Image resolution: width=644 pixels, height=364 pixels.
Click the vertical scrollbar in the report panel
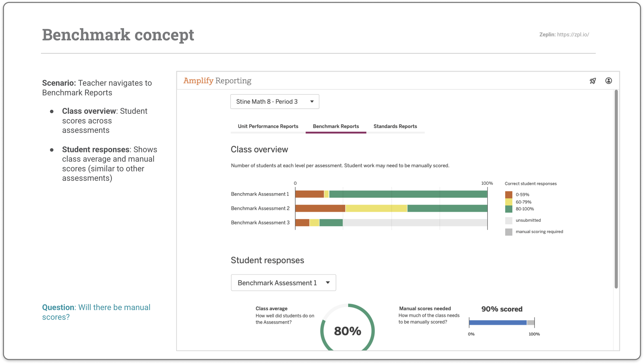point(616,189)
